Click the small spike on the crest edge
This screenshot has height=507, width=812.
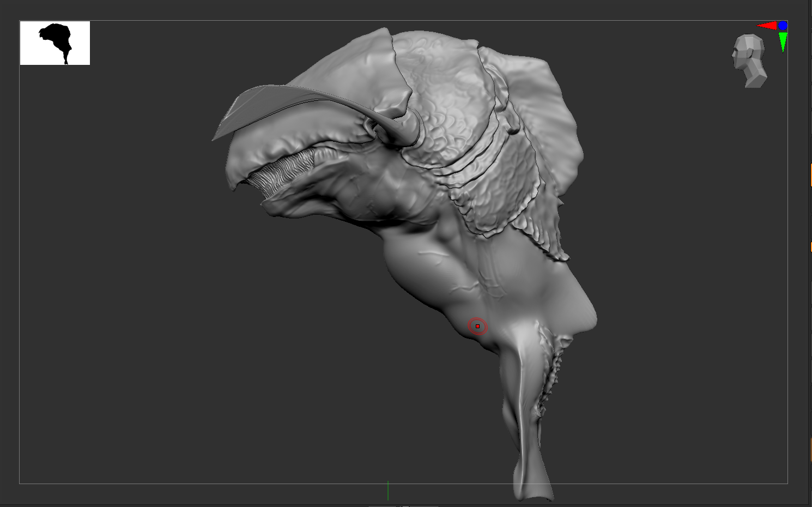pos(513,129)
